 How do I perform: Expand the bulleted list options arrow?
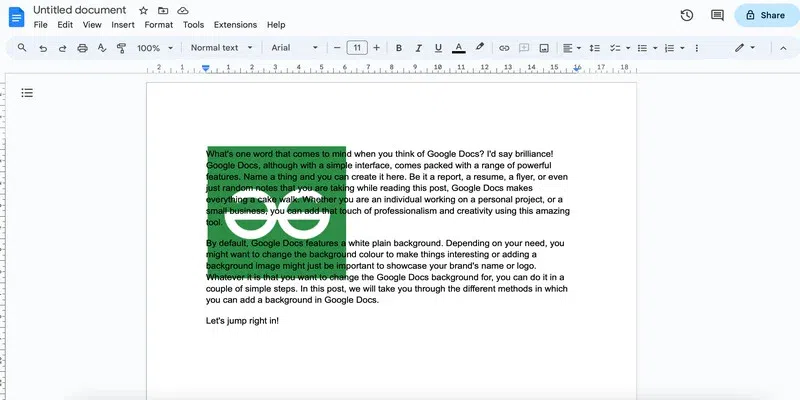click(655, 48)
